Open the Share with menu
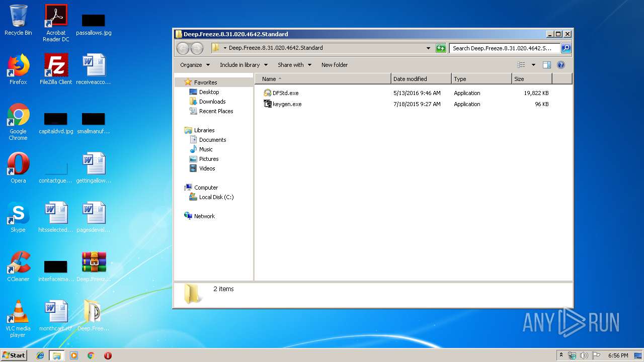The height and width of the screenshot is (362, 644). tap(294, 65)
